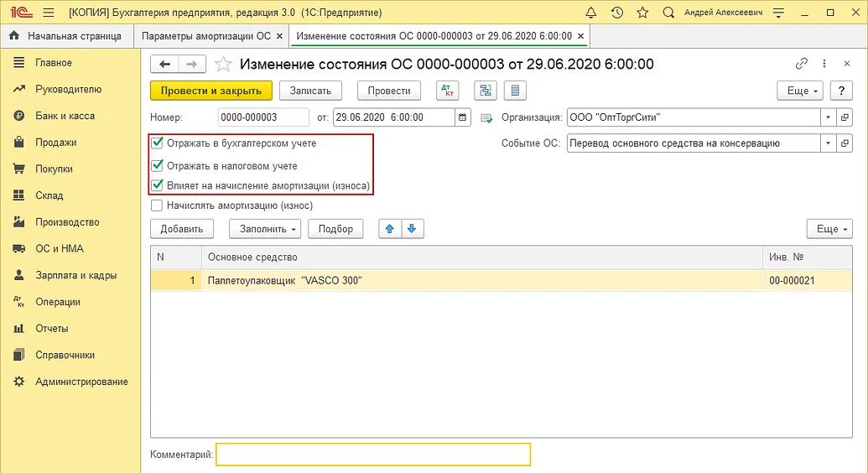Screen dimensions: 868x473
Task: Go back with the left arrow button
Action: point(164,65)
